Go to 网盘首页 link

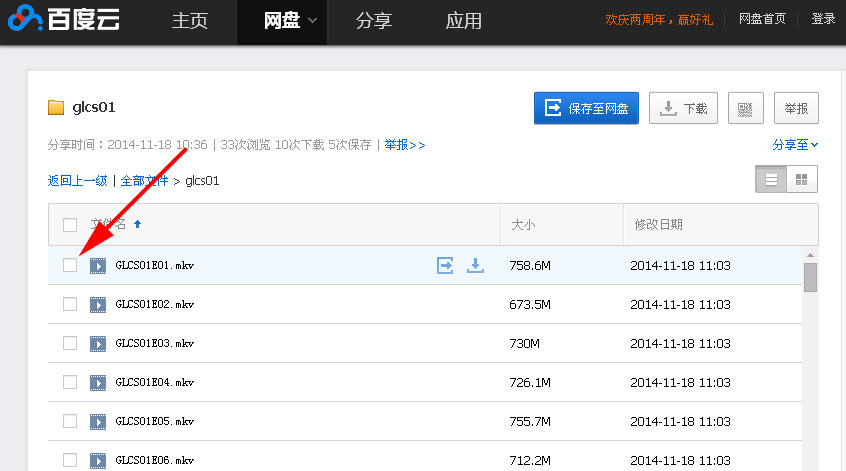point(762,19)
